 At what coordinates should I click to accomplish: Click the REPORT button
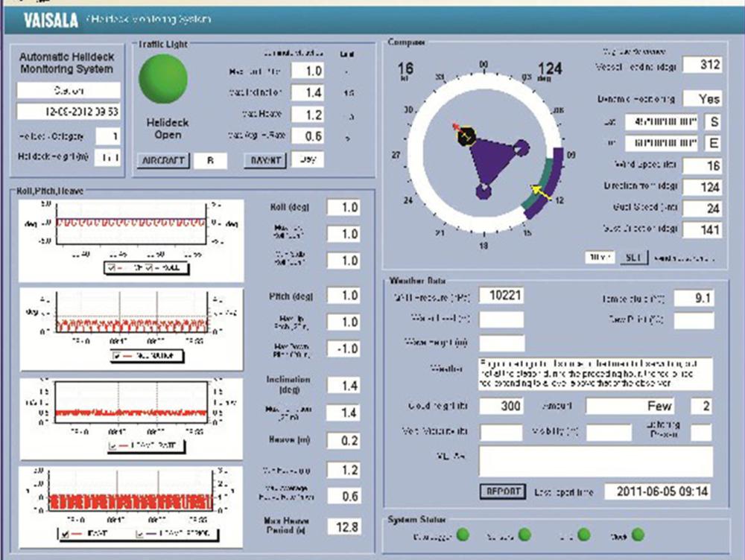tap(503, 491)
